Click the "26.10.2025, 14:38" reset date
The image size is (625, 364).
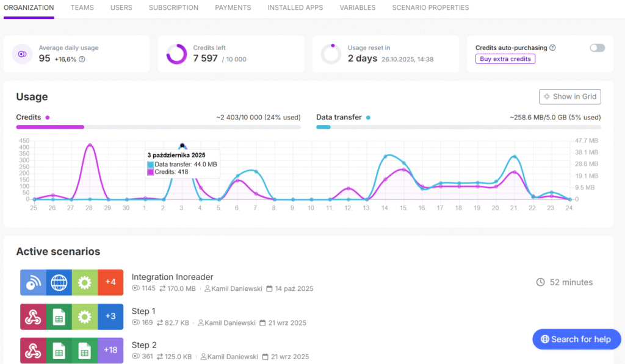coord(407,59)
